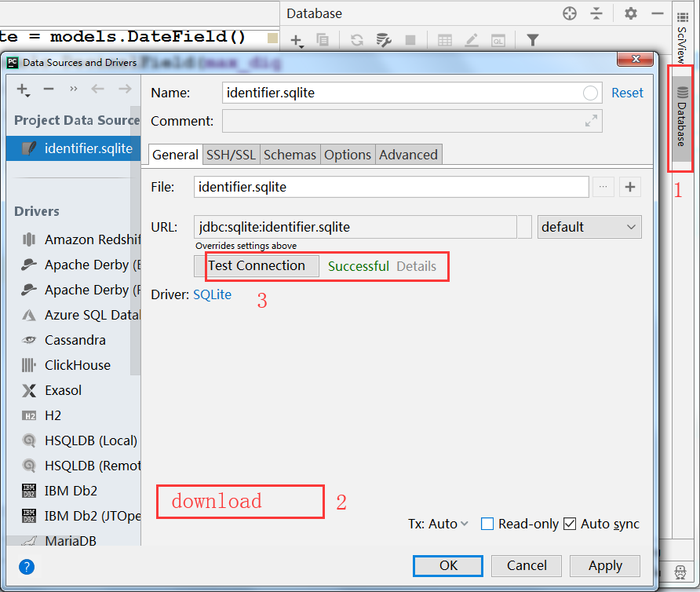
Task: Open the SciView side tool window
Action: click(682, 37)
